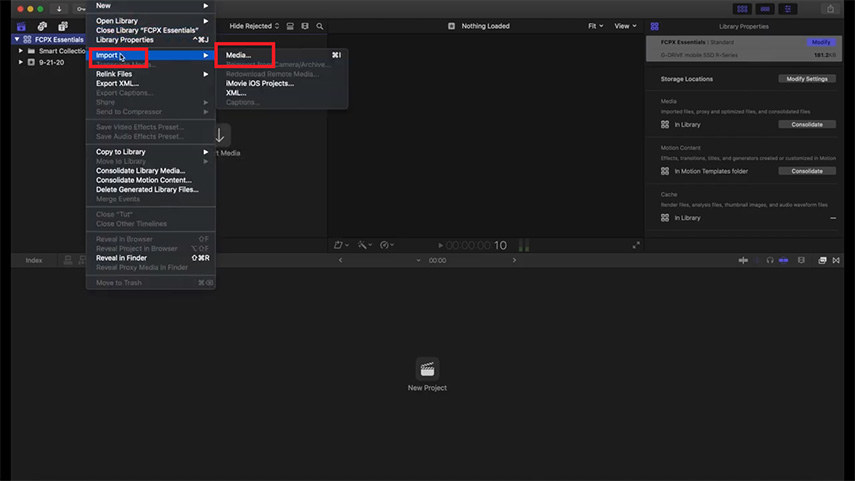855x481 pixels.
Task: Toggle solo headphones button in timeline
Action: click(770, 260)
